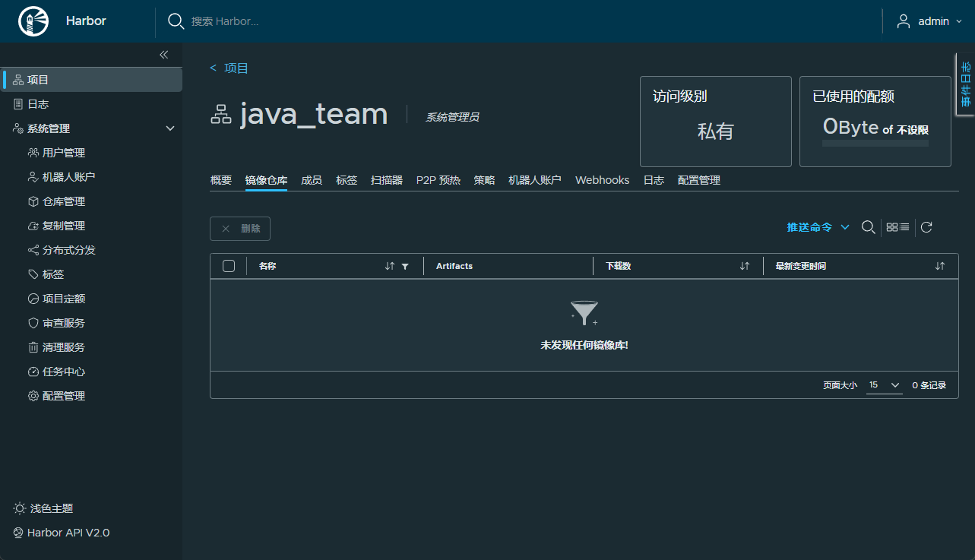Switch to the 镜像仓库 tab
The image size is (975, 560).
click(x=266, y=180)
